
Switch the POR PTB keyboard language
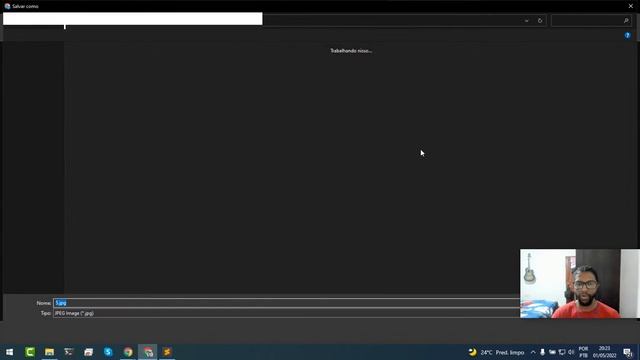[x=583, y=352]
